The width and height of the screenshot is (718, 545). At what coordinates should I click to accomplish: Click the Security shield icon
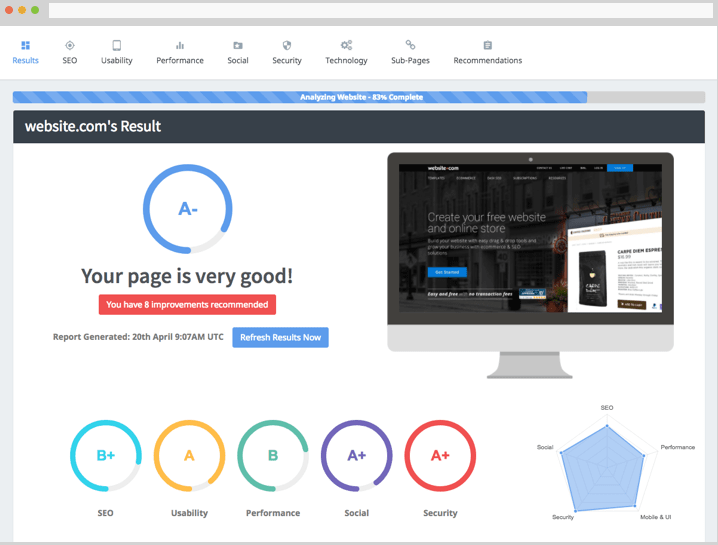pos(287,45)
